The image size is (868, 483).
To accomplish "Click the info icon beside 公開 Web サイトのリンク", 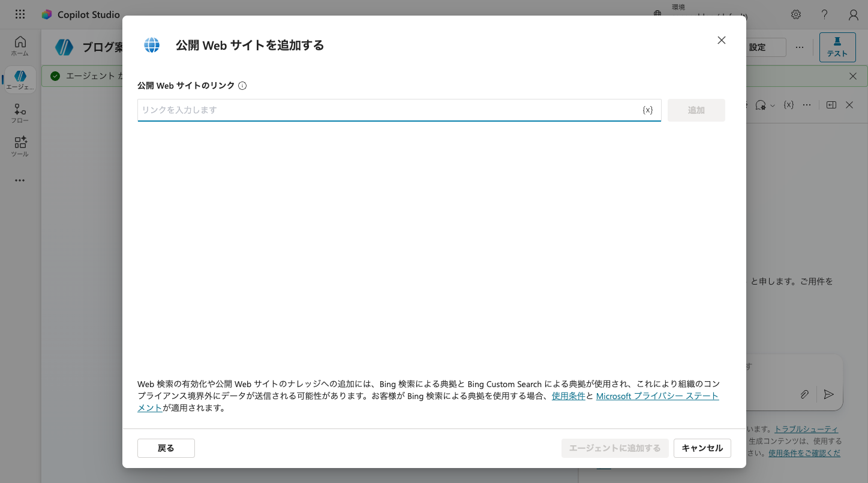I will [x=242, y=86].
